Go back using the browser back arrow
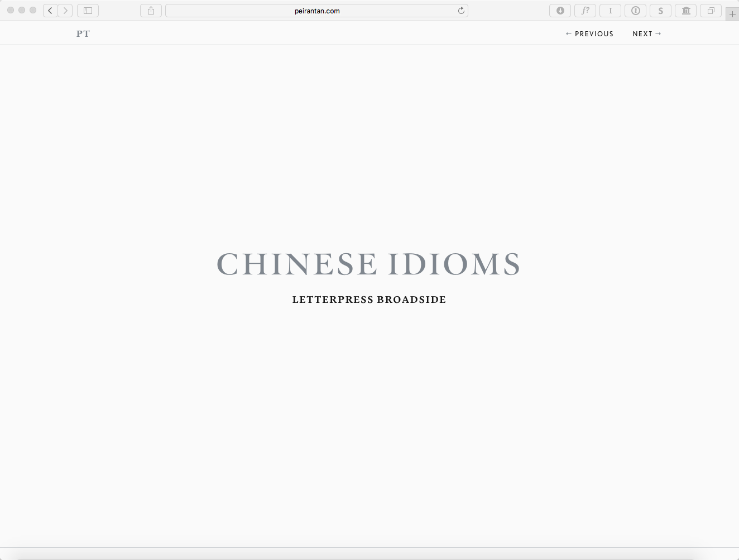 pyautogui.click(x=50, y=11)
